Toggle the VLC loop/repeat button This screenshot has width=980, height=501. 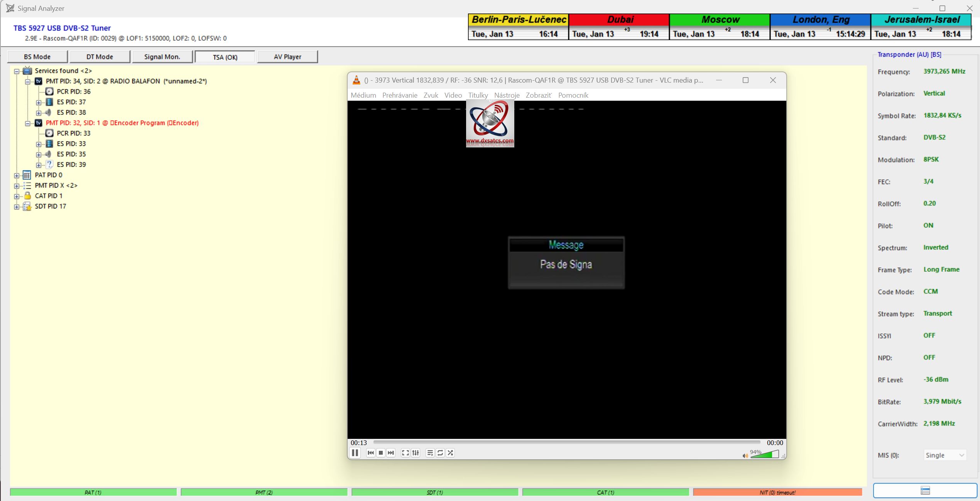pos(440,453)
